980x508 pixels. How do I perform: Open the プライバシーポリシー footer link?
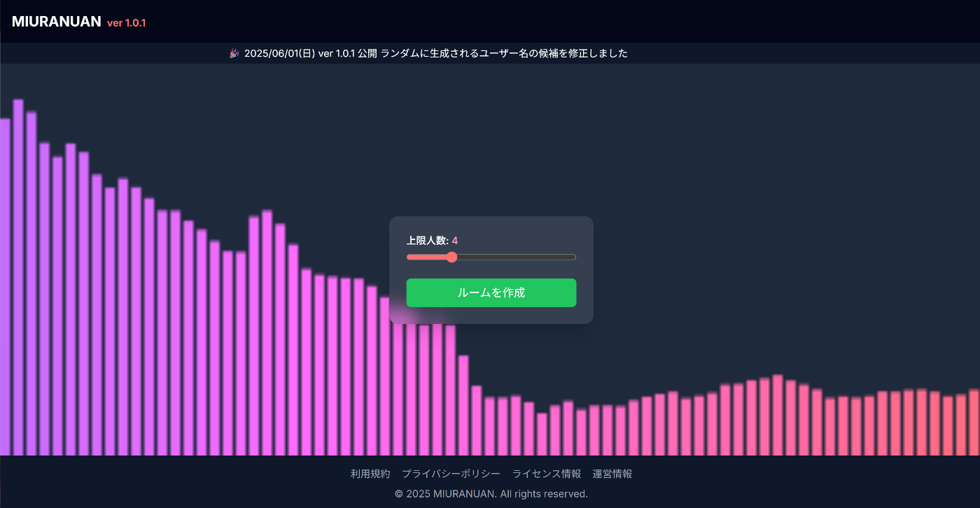coord(451,474)
